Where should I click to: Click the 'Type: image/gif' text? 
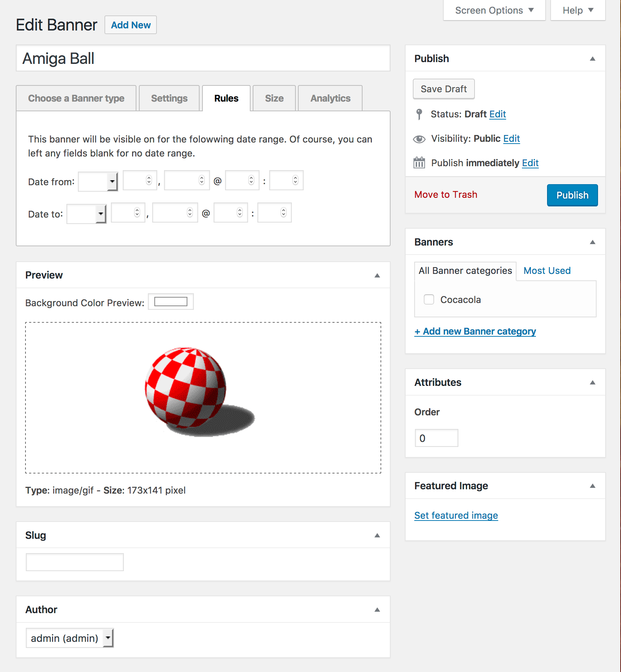pyautogui.click(x=59, y=490)
